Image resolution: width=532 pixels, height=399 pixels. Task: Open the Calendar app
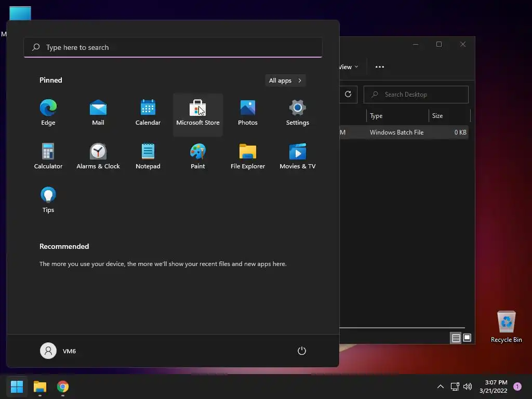[148, 113]
